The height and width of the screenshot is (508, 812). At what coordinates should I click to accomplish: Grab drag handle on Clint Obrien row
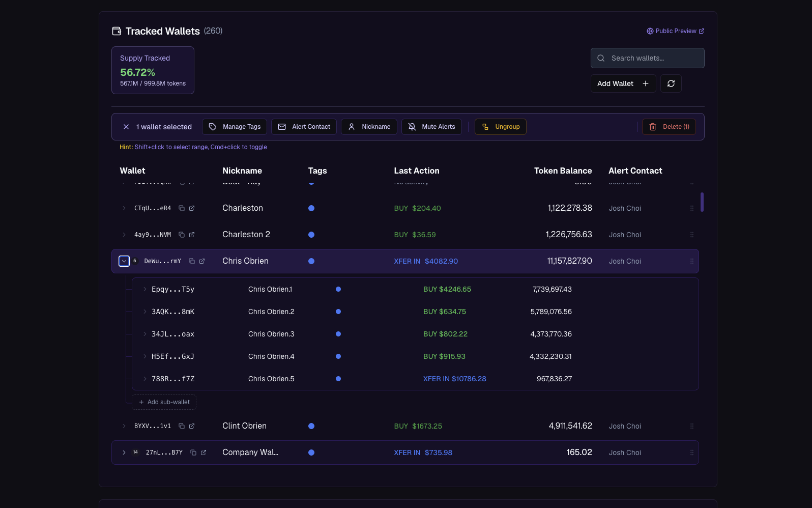pos(692,426)
